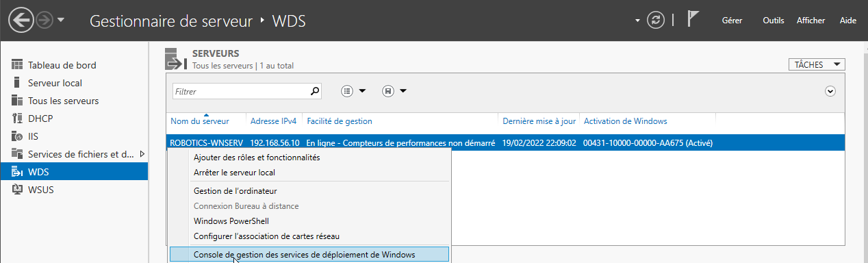This screenshot has width=868, height=263.
Task: Click the refresh icon in header
Action: 656,20
